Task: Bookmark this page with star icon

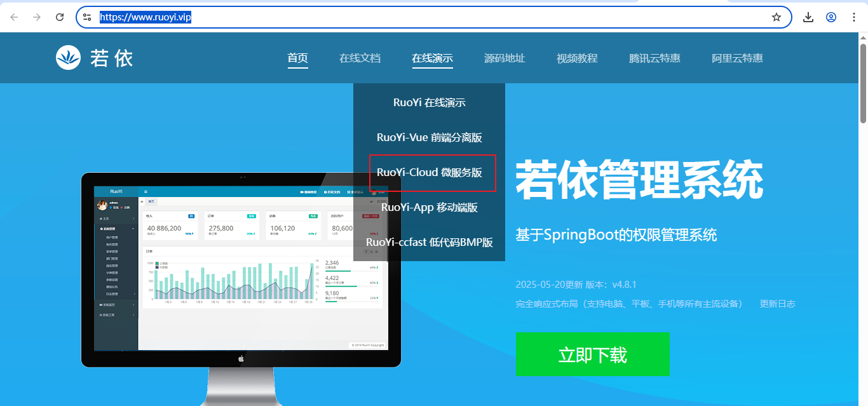Action: [776, 17]
